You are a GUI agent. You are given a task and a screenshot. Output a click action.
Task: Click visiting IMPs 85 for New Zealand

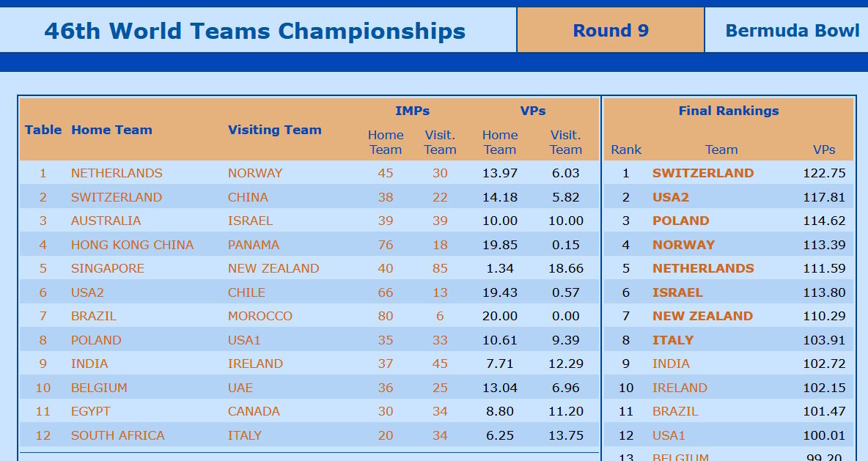click(440, 268)
